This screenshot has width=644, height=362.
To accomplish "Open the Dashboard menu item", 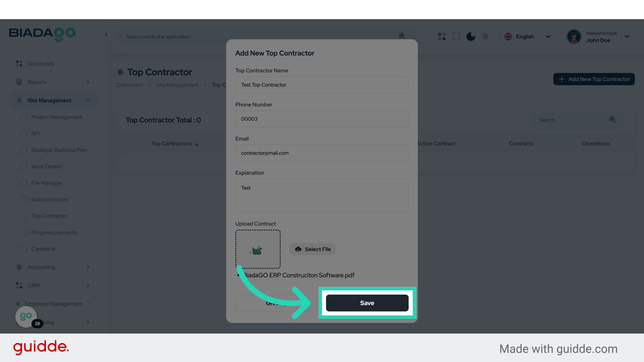I will [x=40, y=64].
